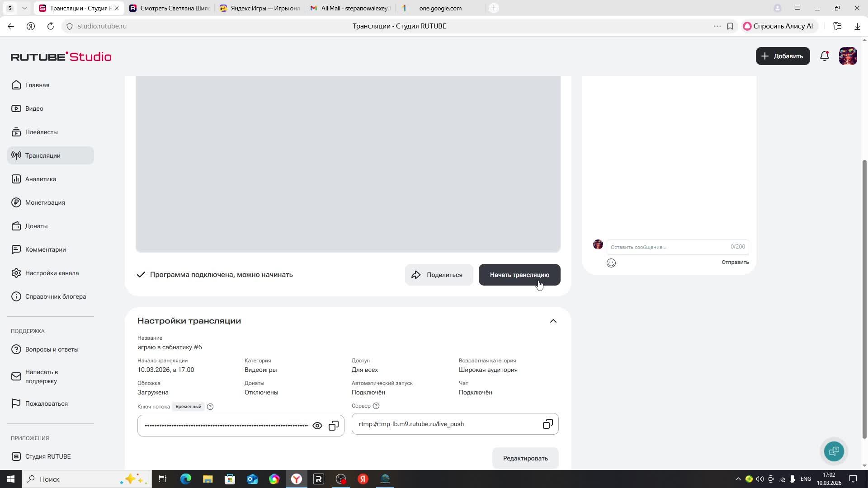Open the Добавить dropdown button

tap(783, 56)
